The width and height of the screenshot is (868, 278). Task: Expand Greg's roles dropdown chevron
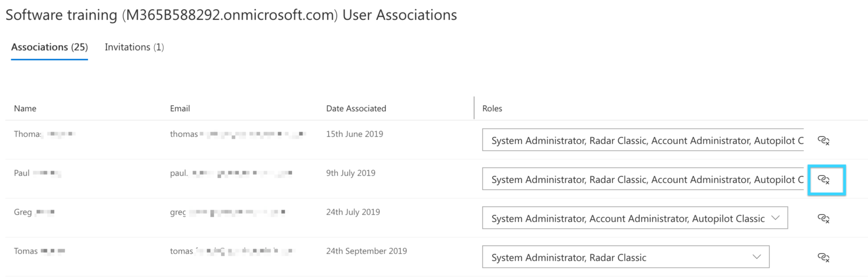pyautogui.click(x=775, y=218)
